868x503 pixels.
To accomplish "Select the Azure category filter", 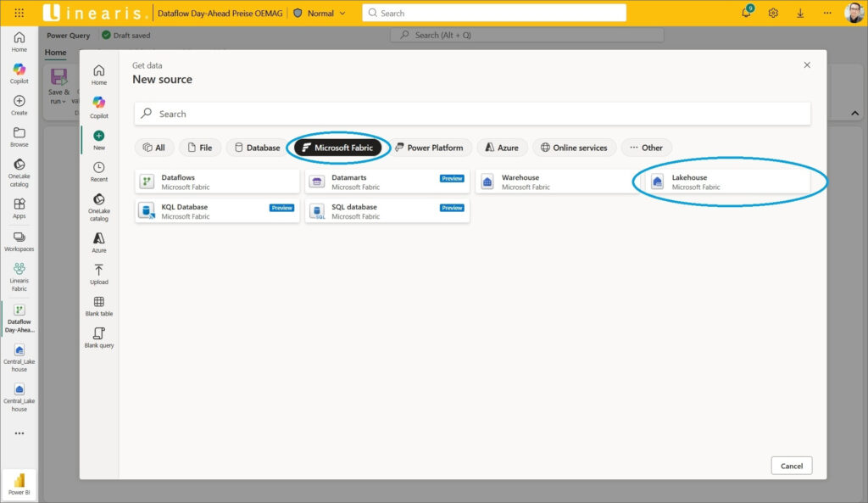I will (x=502, y=148).
